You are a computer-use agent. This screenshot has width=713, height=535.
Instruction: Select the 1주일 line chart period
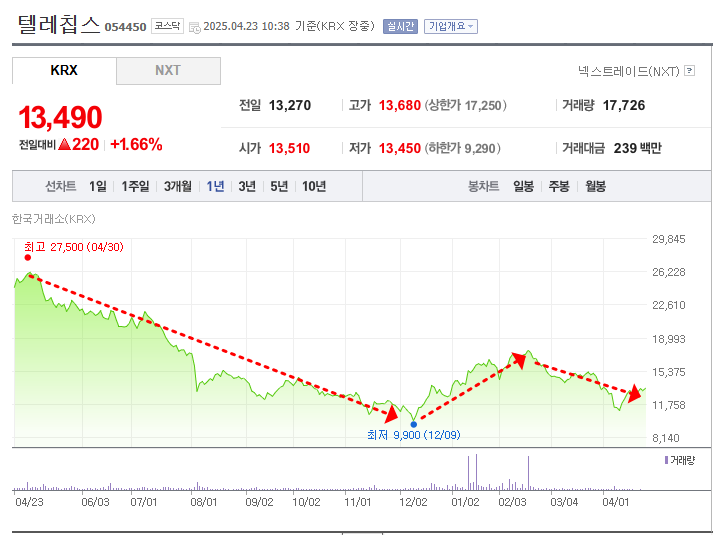pyautogui.click(x=135, y=186)
